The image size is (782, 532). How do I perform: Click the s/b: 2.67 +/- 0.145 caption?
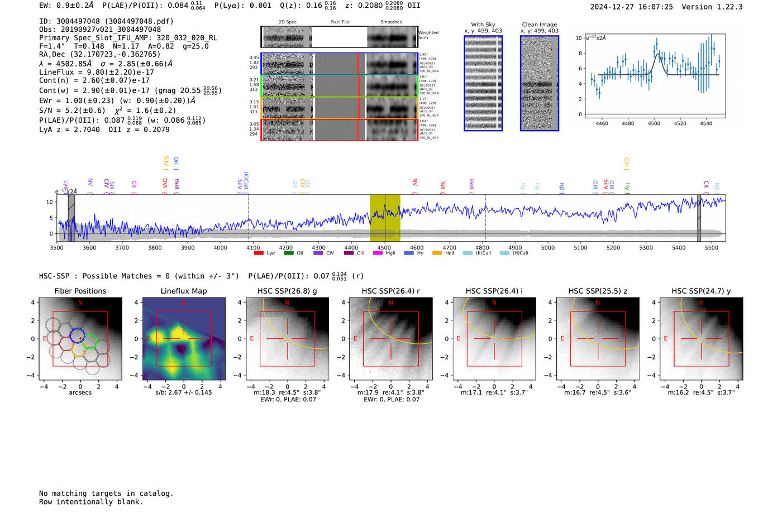point(184,392)
